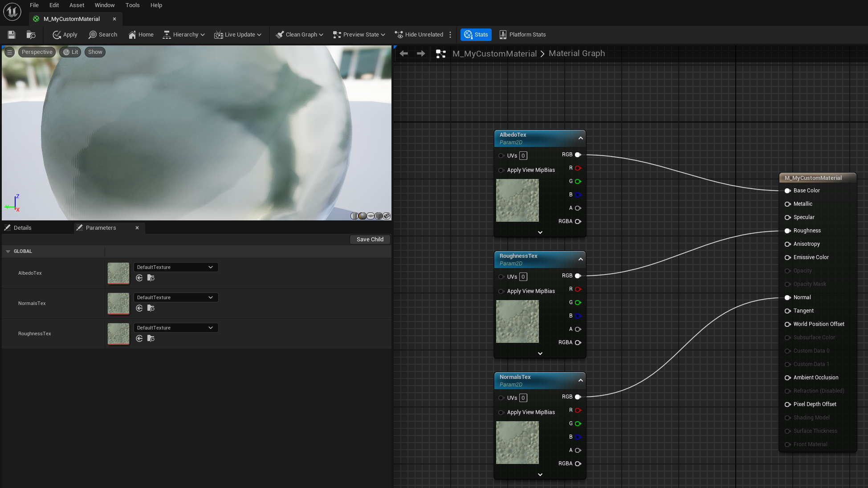This screenshot has width=868, height=488.
Task: Toggle Apply View MipBias pin on AlbedoTex
Action: click(x=501, y=170)
